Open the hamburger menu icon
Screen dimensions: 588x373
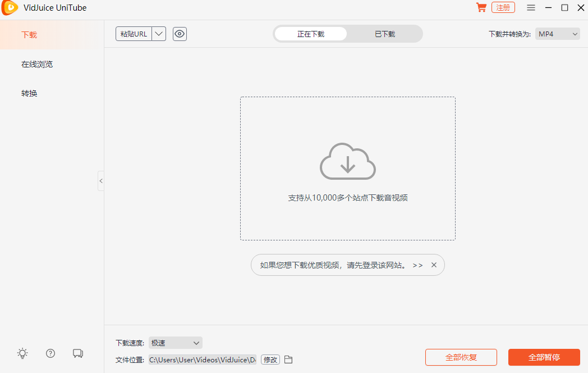click(531, 7)
